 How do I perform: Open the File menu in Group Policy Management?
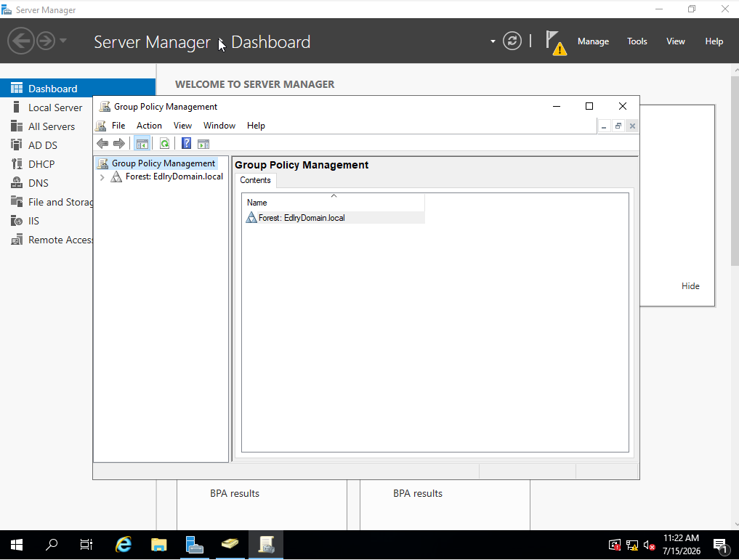point(118,126)
